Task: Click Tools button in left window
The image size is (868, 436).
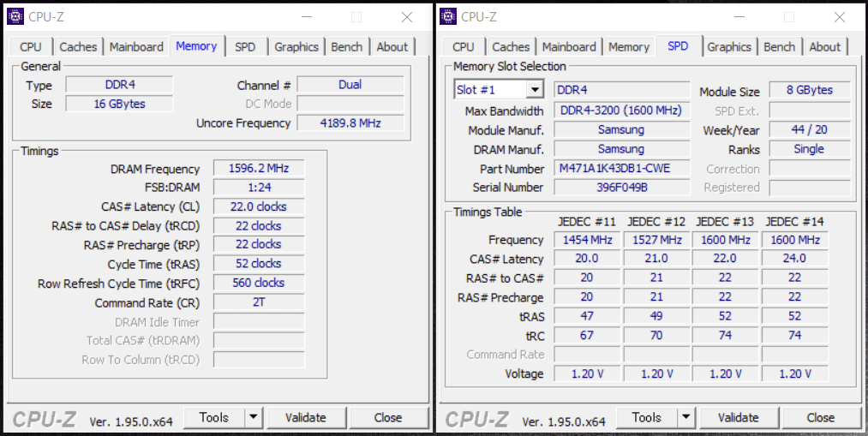Action: click(213, 418)
